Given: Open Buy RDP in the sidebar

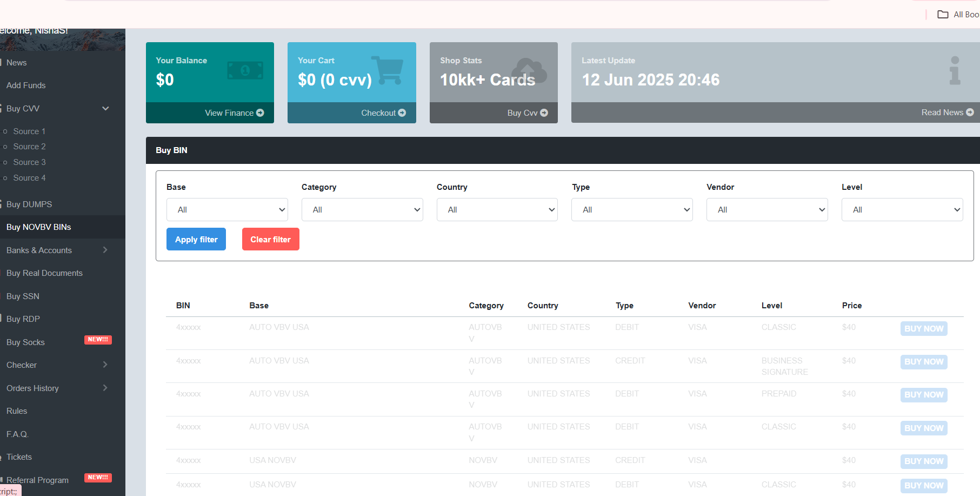Looking at the screenshot, I should (x=23, y=319).
